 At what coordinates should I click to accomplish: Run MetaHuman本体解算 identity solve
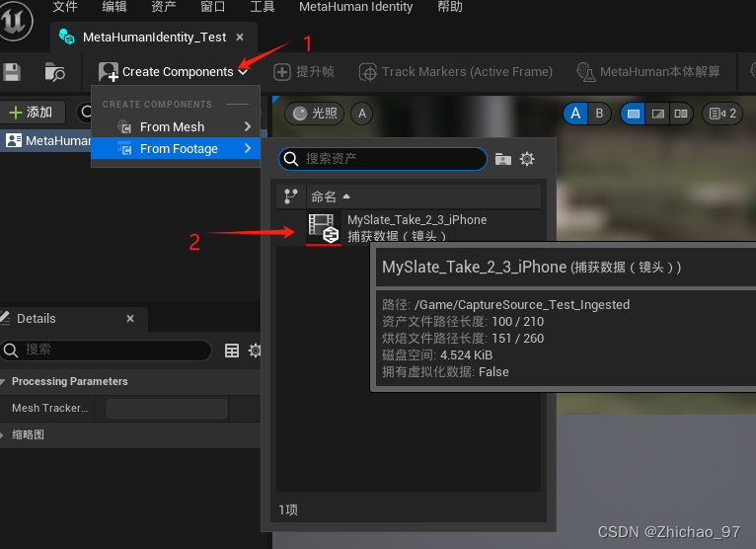point(648,72)
